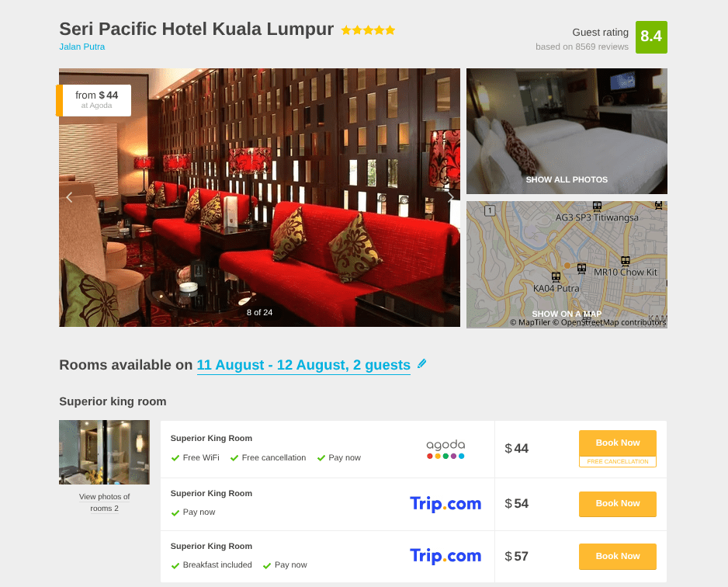Click the five-star rating icons
Viewport: 728px width, 587px height.
click(x=368, y=30)
